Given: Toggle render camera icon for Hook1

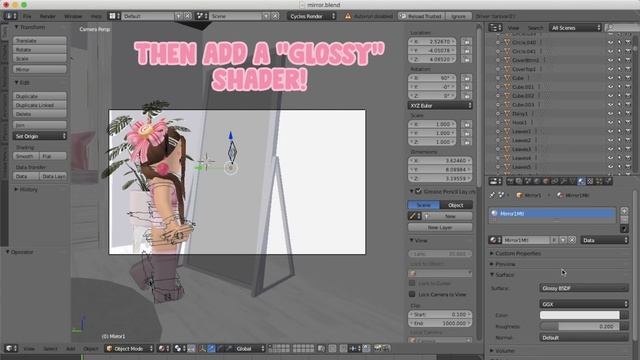Looking at the screenshot, I should [x=628, y=122].
